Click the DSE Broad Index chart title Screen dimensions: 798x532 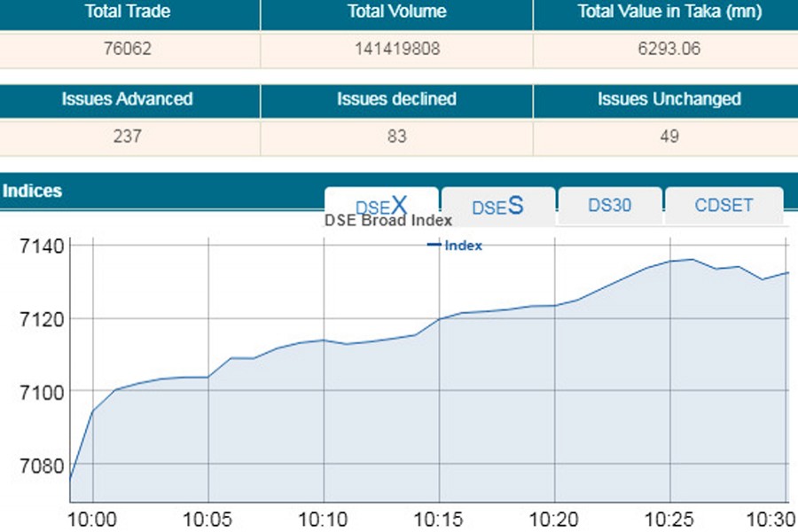(388, 220)
